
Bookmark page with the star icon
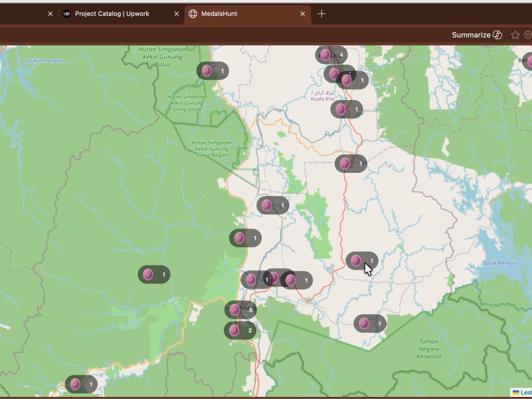tap(515, 35)
